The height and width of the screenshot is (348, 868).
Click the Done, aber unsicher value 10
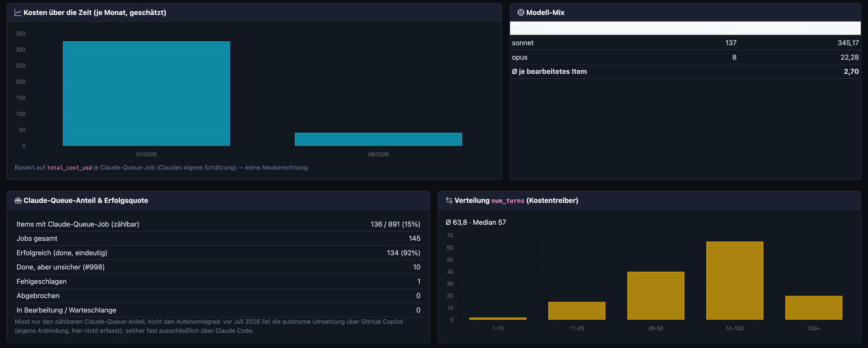click(417, 267)
